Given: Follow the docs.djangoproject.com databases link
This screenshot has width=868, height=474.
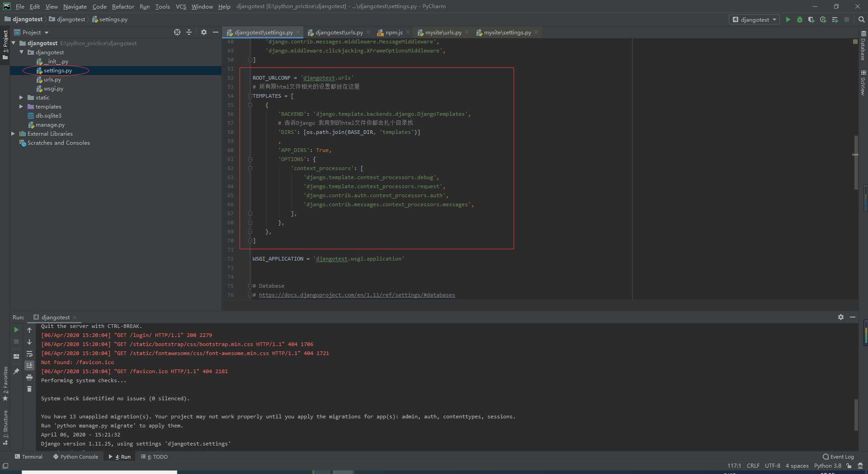Looking at the screenshot, I should [x=357, y=295].
